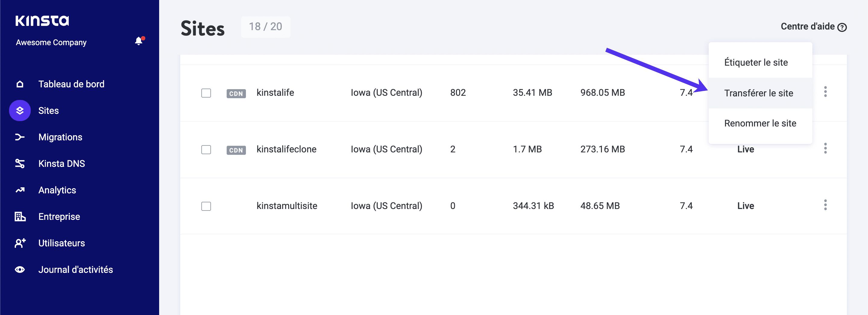The height and width of the screenshot is (315, 868).
Task: Select the kinstalifeclone checkbox
Action: coord(206,149)
